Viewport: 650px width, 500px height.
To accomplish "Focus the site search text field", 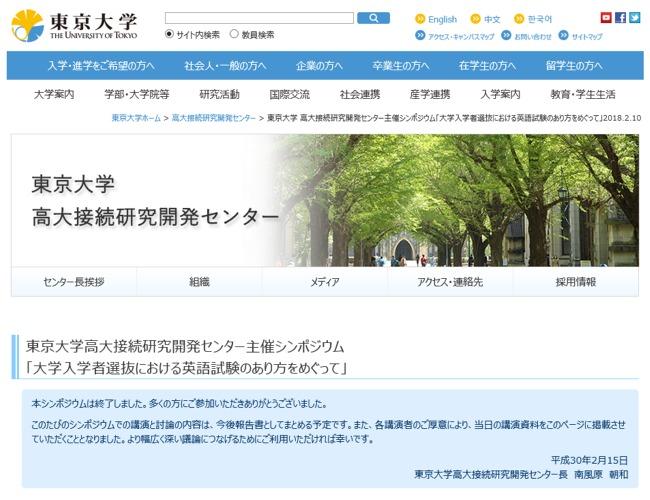I will [259, 18].
